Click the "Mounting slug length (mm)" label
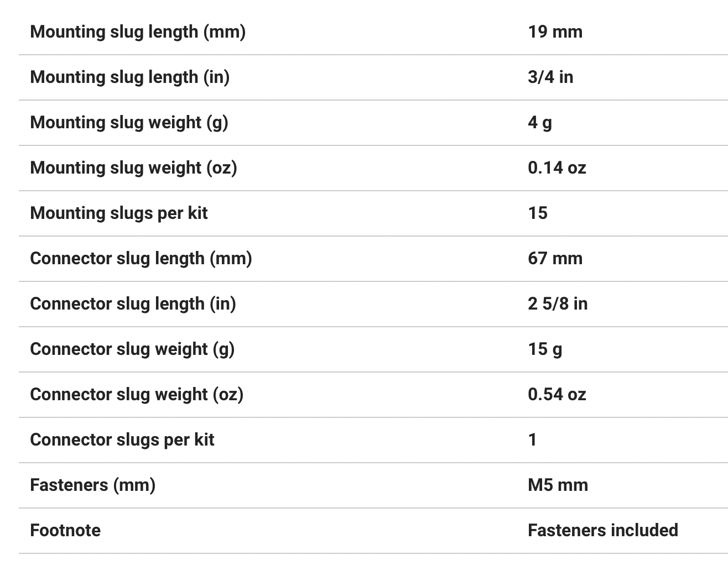Screen dimensions: 728x576 point(138,32)
